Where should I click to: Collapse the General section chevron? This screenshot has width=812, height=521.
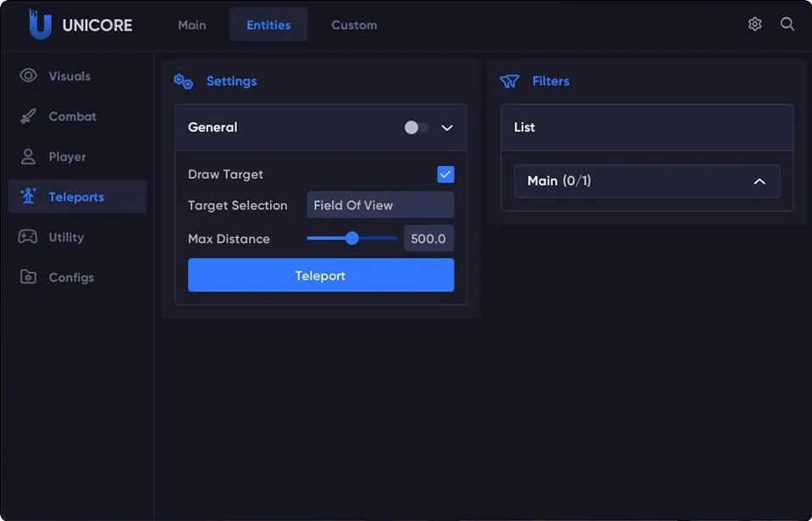(x=447, y=128)
